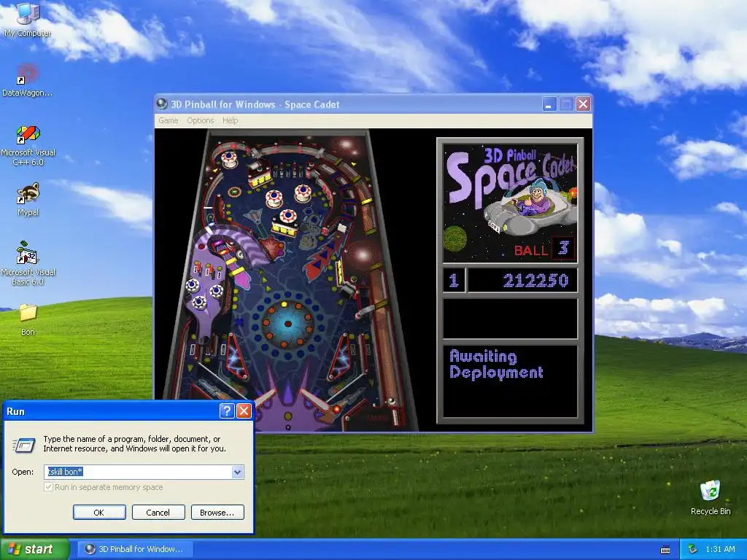
Task: Minimize the 3D Pinball window
Action: (549, 104)
